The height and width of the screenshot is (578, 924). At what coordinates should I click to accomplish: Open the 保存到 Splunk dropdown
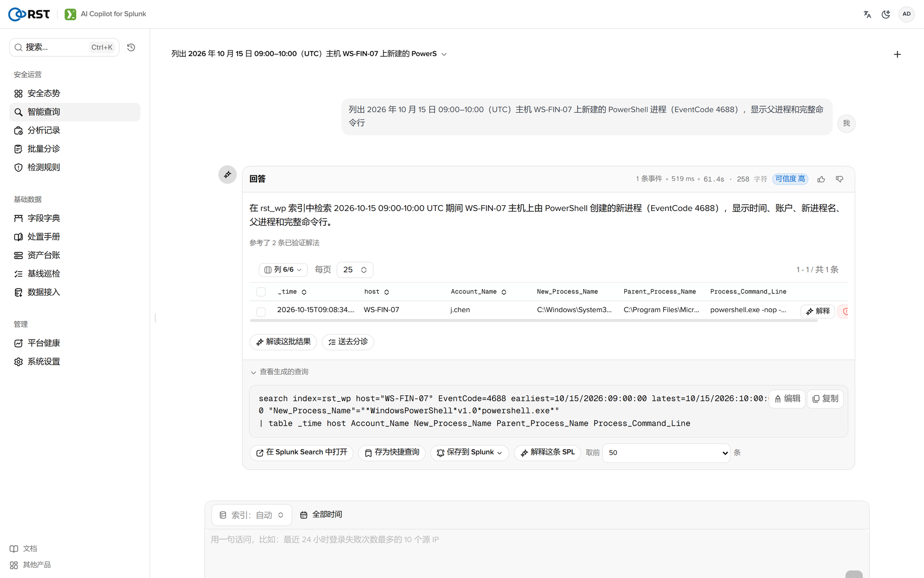[470, 452]
